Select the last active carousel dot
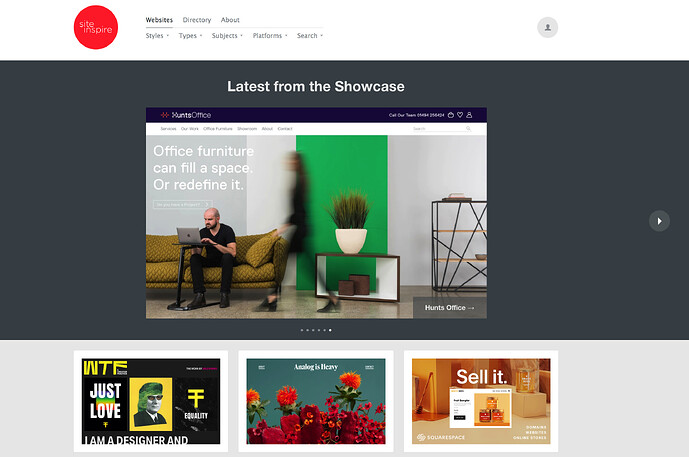Screen dimensions: 689x457 click(x=330, y=330)
